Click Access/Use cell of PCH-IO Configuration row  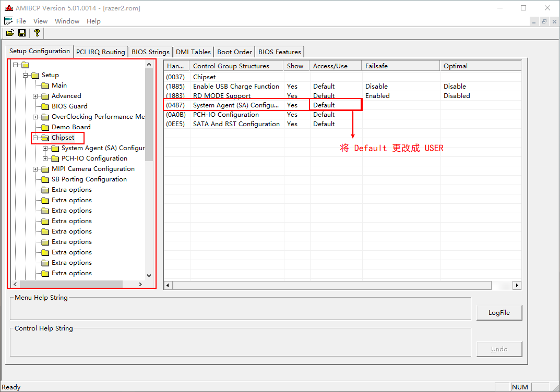coord(336,115)
